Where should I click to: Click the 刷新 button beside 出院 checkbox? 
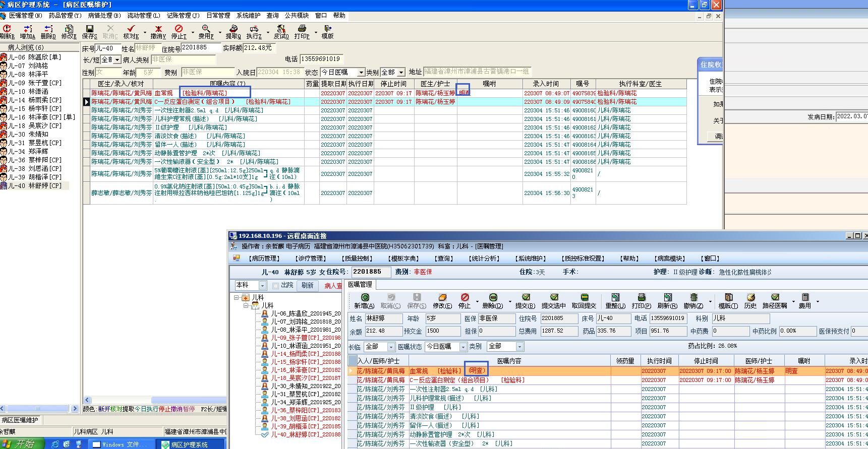[x=308, y=286]
